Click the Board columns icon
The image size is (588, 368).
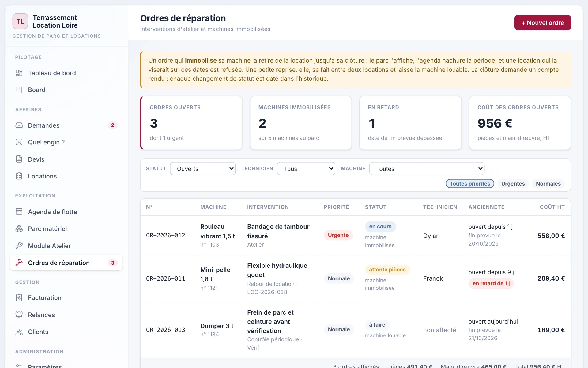[19, 90]
